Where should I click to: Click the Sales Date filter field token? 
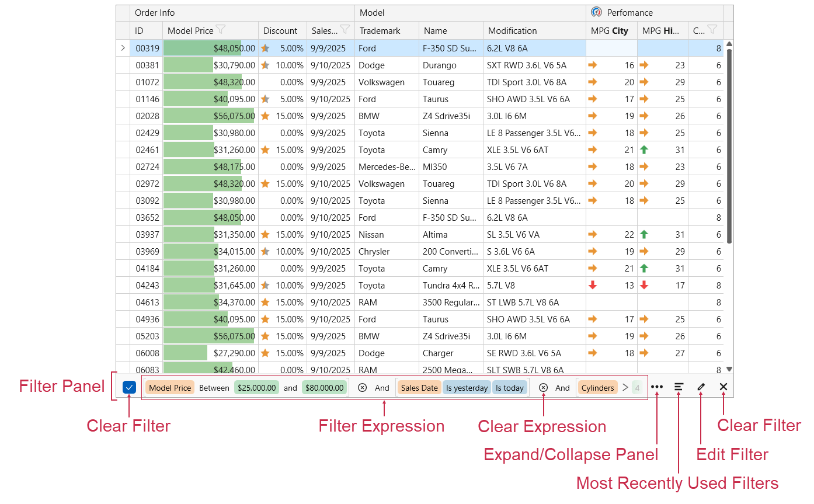click(x=419, y=387)
